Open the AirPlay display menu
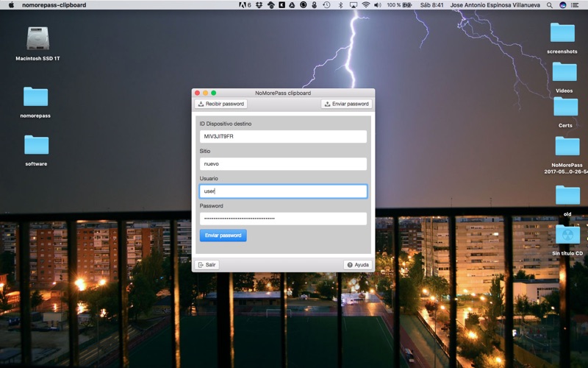 click(354, 5)
